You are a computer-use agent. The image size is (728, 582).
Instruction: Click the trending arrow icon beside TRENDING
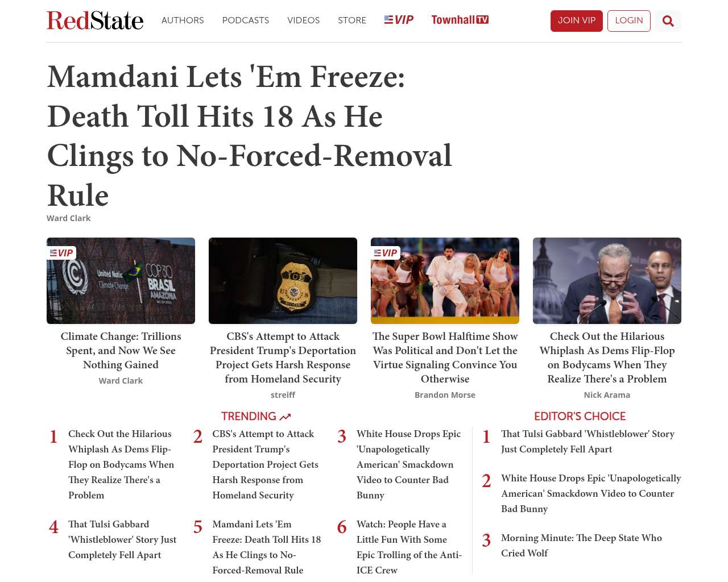click(285, 417)
